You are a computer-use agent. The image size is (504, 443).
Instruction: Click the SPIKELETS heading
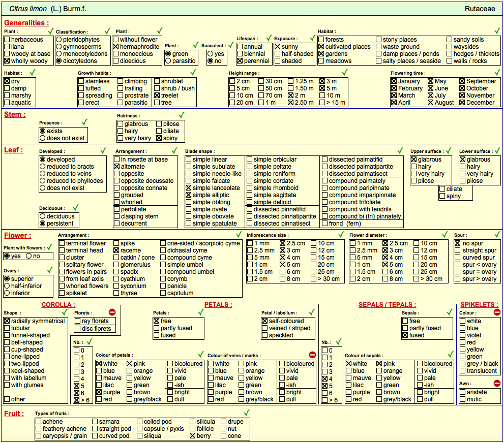coord(480,305)
